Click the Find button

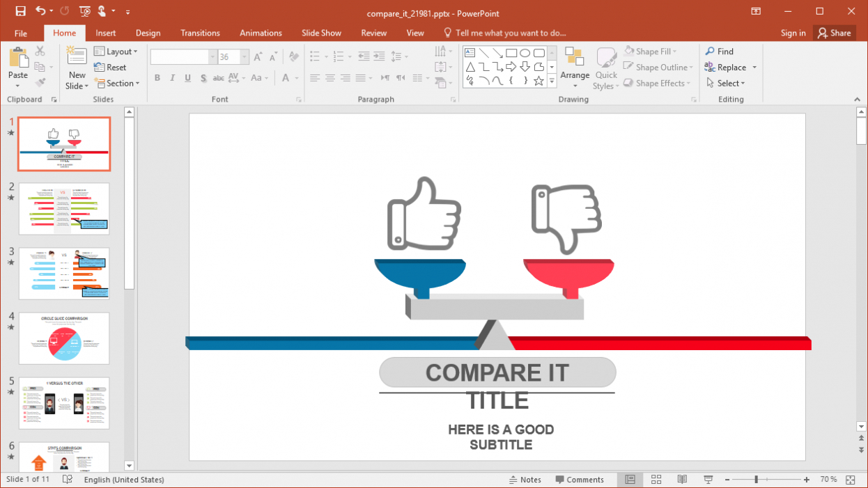(x=719, y=52)
